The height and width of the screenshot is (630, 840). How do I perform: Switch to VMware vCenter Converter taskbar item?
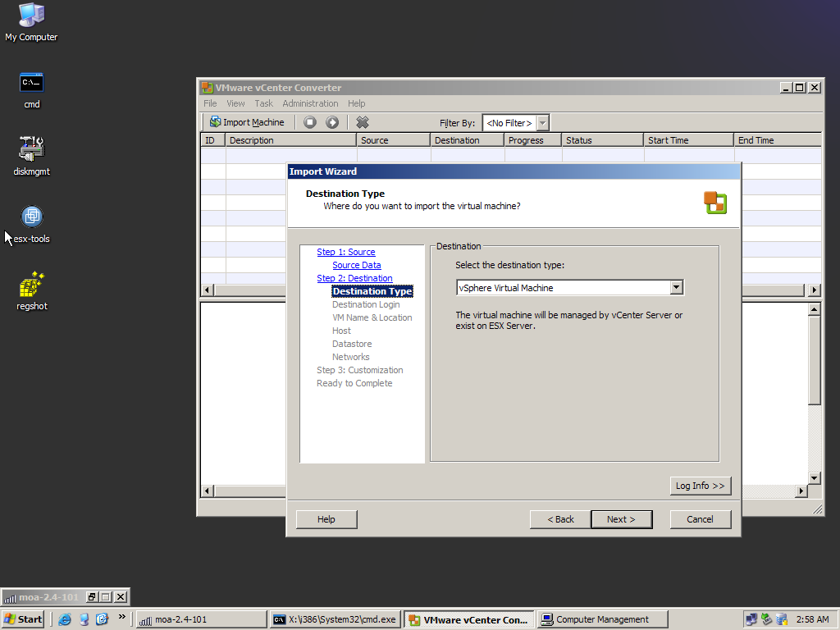[x=468, y=619]
